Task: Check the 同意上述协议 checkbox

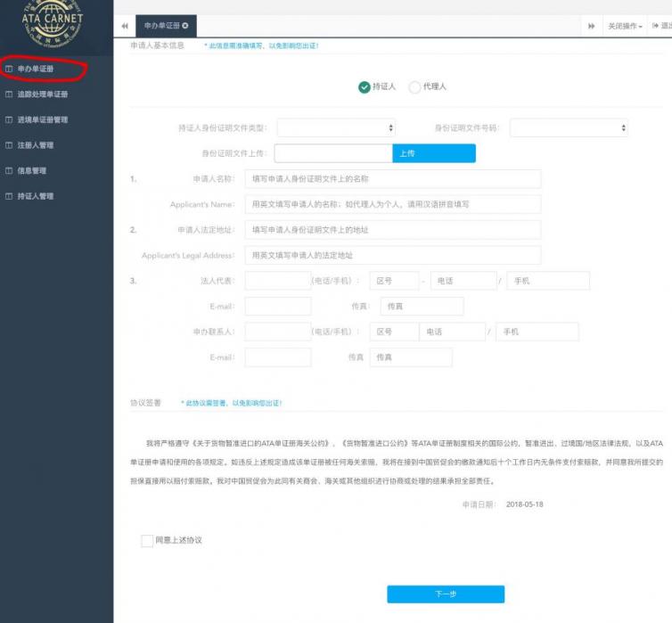Action: point(147,541)
